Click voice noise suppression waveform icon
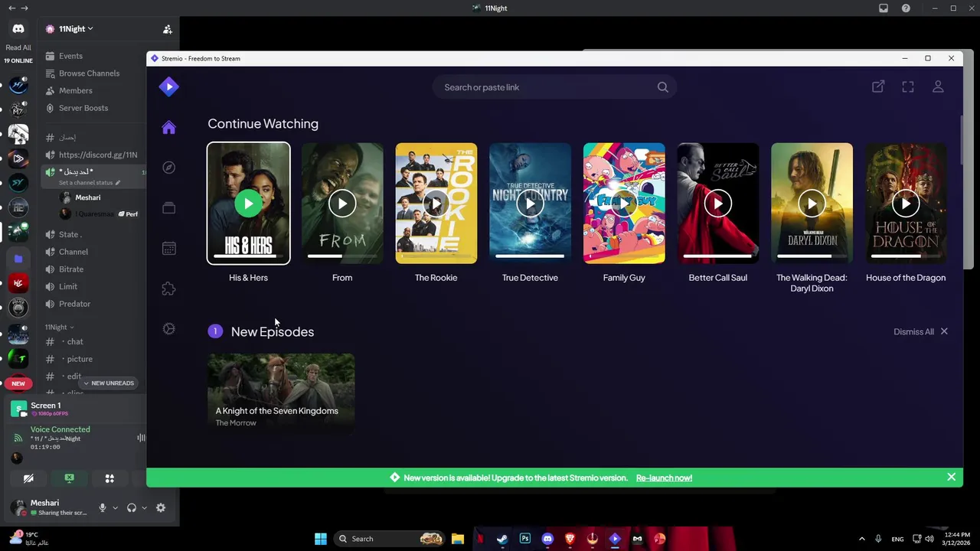980x551 pixels. 141,438
